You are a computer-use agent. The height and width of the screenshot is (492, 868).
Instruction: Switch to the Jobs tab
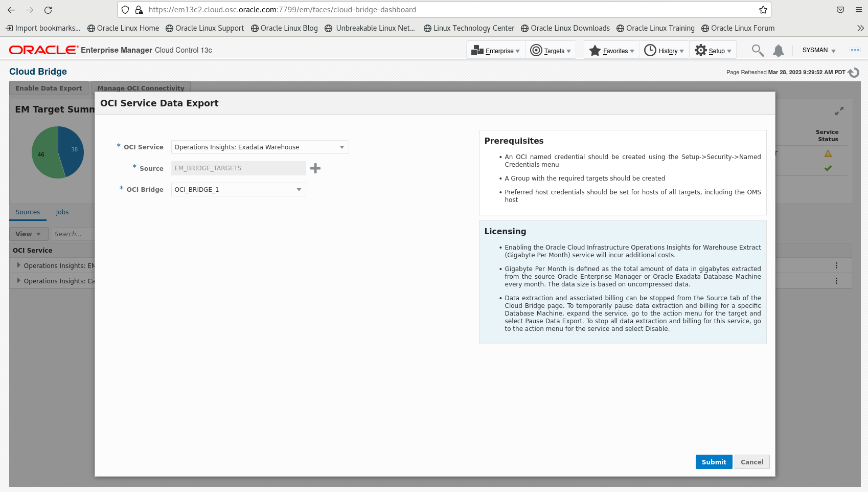click(62, 212)
